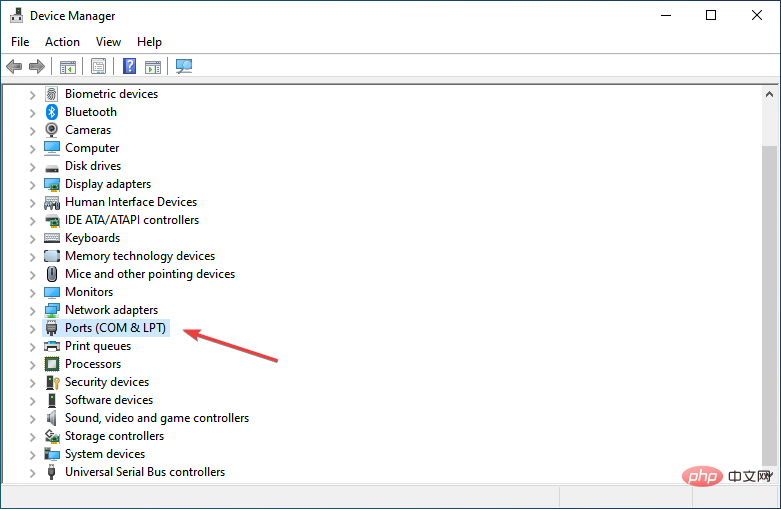Click the USB controllers plug icon

51,472
